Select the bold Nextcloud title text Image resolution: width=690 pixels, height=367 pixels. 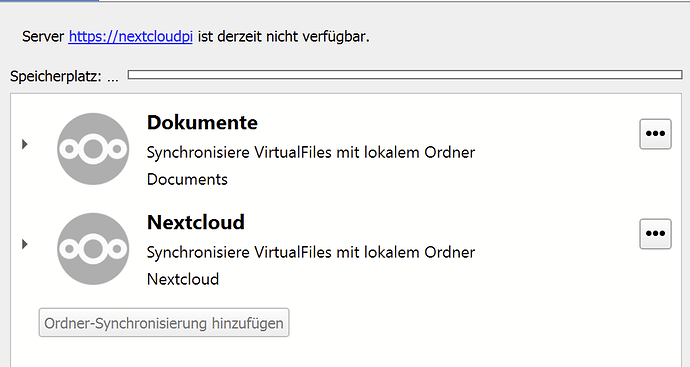196,222
